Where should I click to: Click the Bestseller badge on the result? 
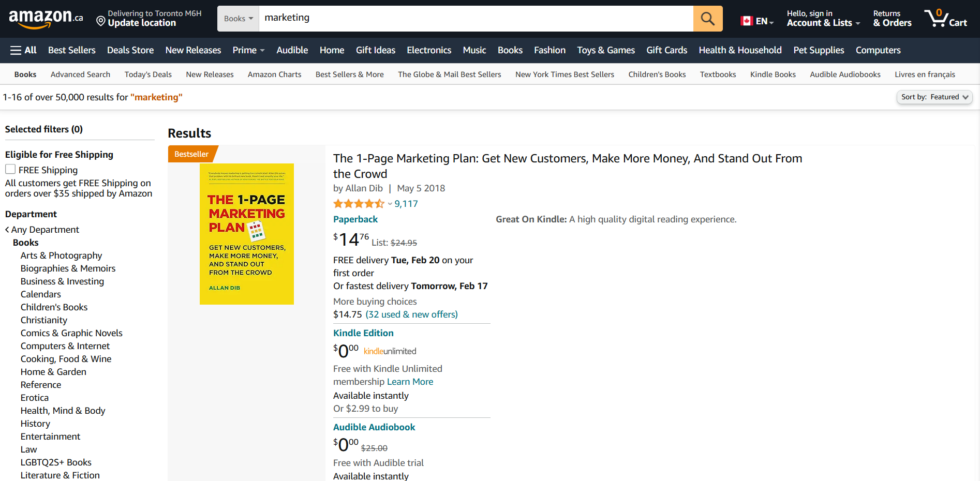pyautogui.click(x=192, y=154)
